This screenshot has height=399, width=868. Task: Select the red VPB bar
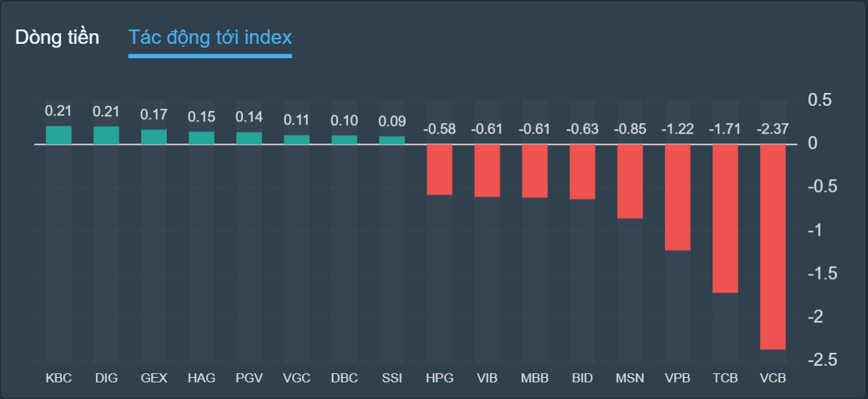[677, 197]
